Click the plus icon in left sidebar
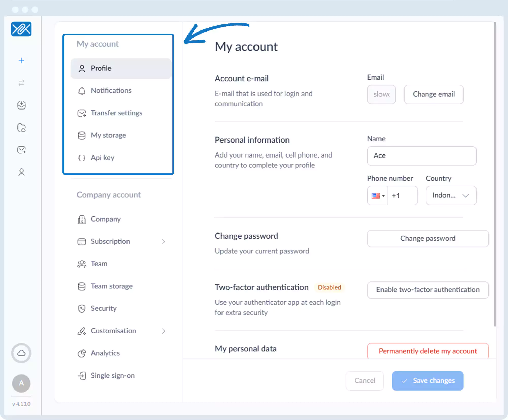508x420 pixels. coord(21,60)
